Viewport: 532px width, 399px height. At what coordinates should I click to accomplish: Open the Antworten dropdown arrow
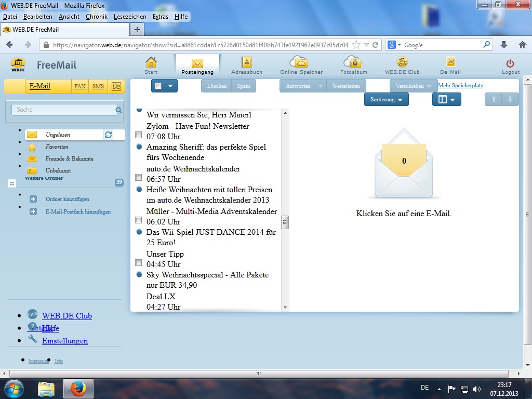tap(321, 86)
